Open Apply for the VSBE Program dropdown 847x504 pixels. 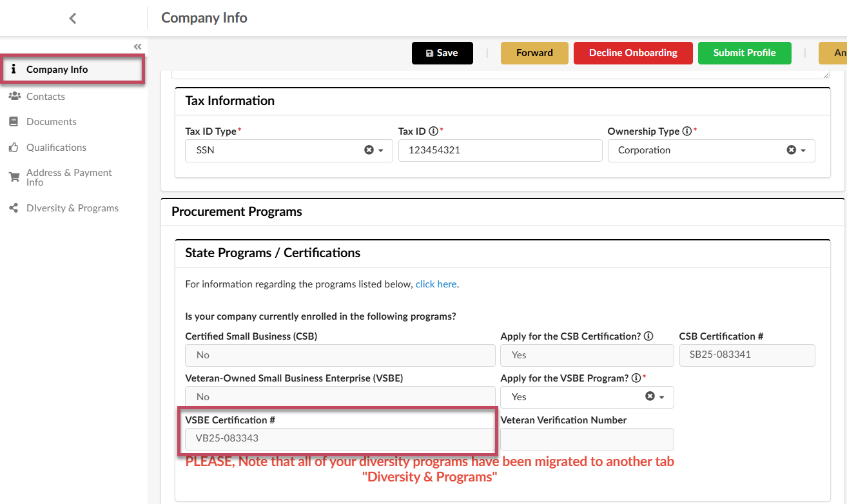[x=662, y=397]
